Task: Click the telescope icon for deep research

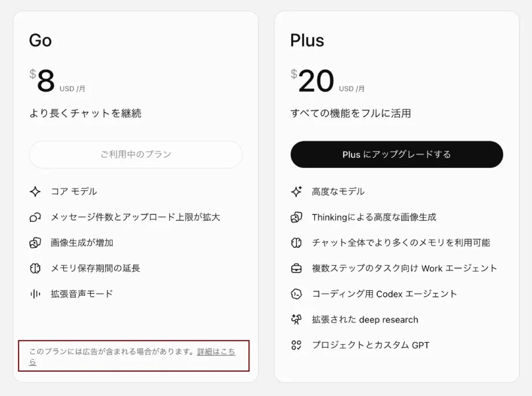Action: [296, 319]
